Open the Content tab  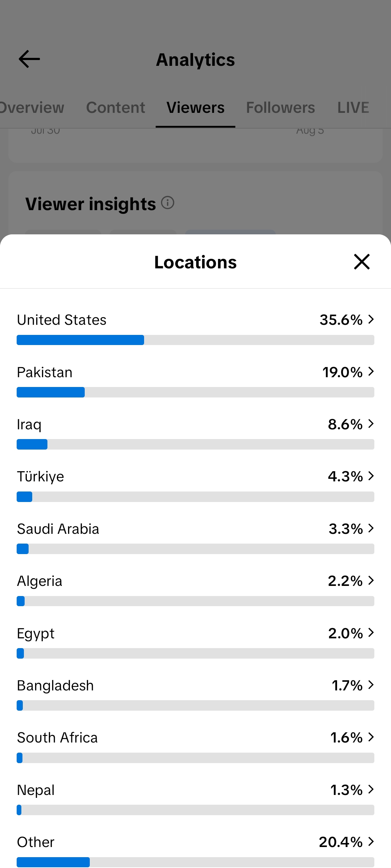click(115, 108)
